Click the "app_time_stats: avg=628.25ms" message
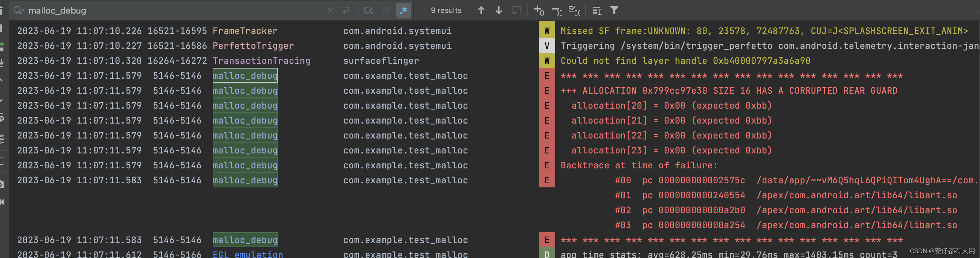The width and height of the screenshot is (980, 258). click(x=729, y=254)
